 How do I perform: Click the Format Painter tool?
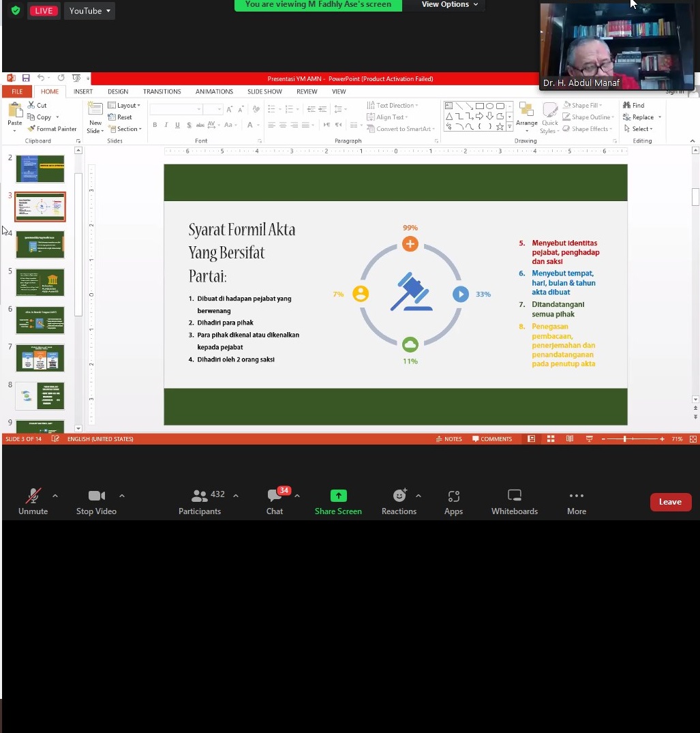tap(52, 129)
